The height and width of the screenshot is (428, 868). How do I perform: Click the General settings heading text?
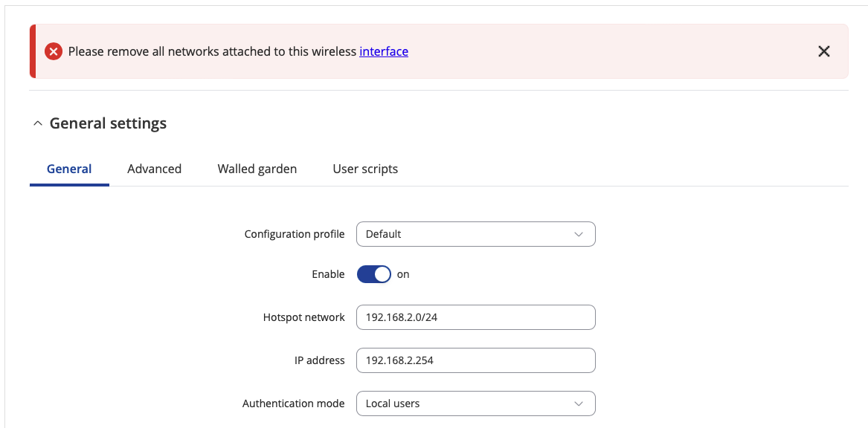[108, 123]
